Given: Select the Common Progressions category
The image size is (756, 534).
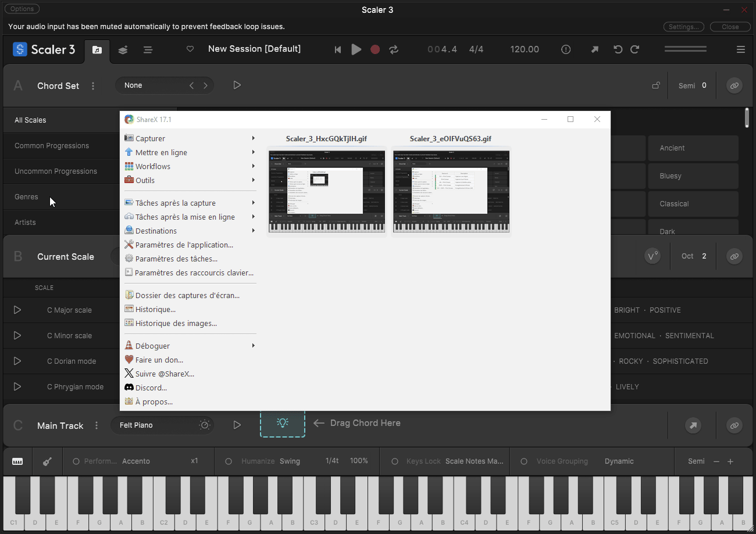Looking at the screenshot, I should [x=62, y=146].
